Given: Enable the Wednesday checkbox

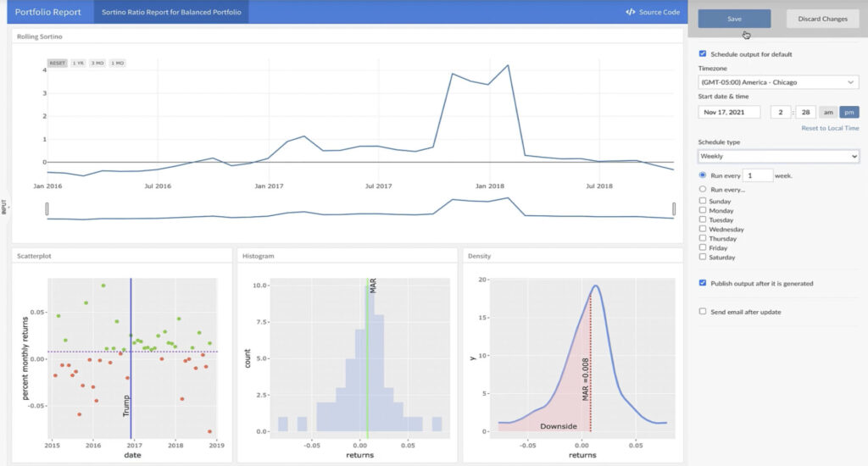Looking at the screenshot, I should [x=703, y=229].
